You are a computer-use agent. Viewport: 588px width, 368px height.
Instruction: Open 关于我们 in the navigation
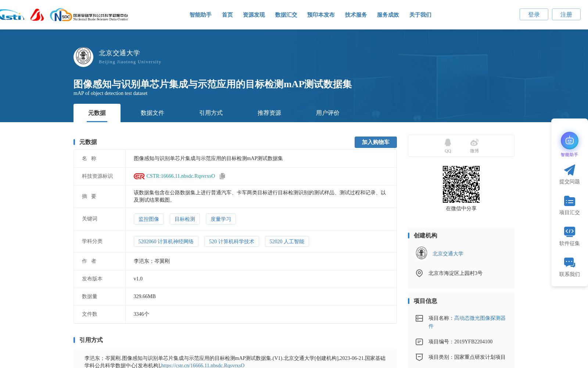coord(420,15)
